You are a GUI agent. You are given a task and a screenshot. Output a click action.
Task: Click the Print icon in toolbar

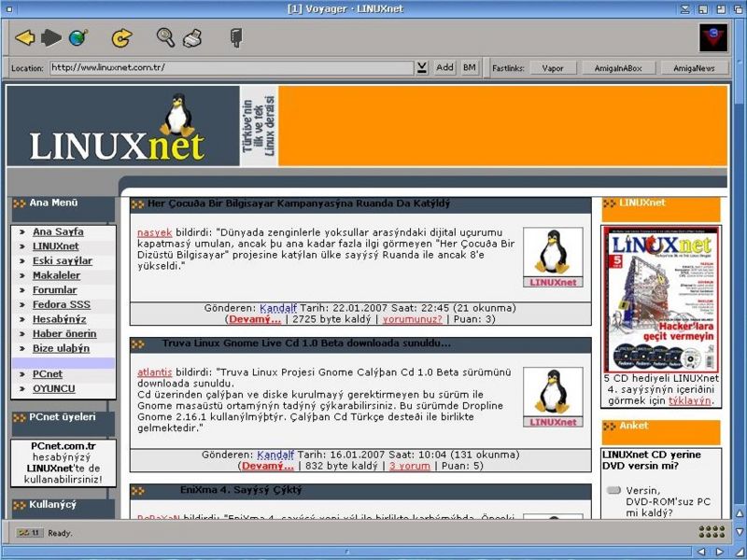(x=192, y=38)
